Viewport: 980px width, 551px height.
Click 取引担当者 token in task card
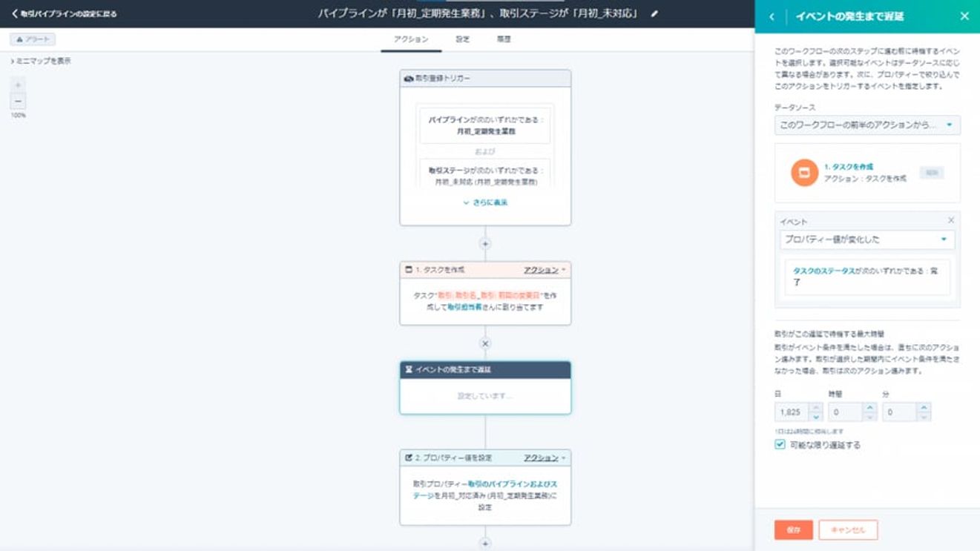pyautogui.click(x=464, y=307)
